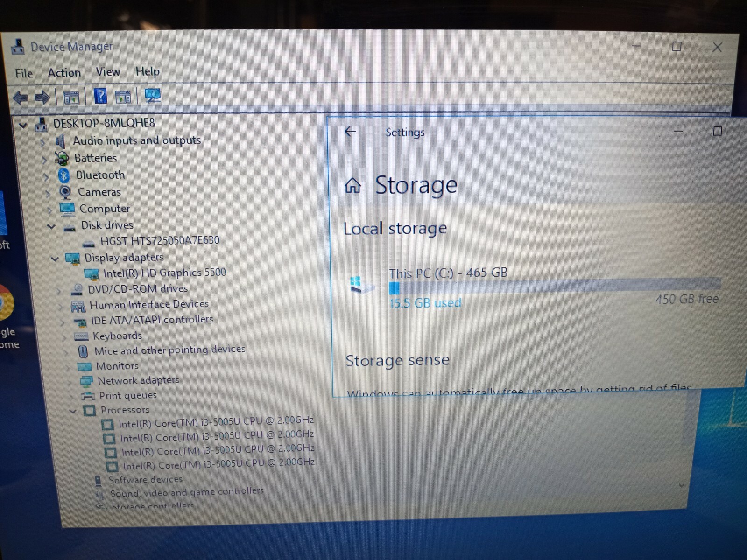The image size is (747, 560).
Task: Select Sound, video and game controllers
Action: pyautogui.click(x=187, y=492)
